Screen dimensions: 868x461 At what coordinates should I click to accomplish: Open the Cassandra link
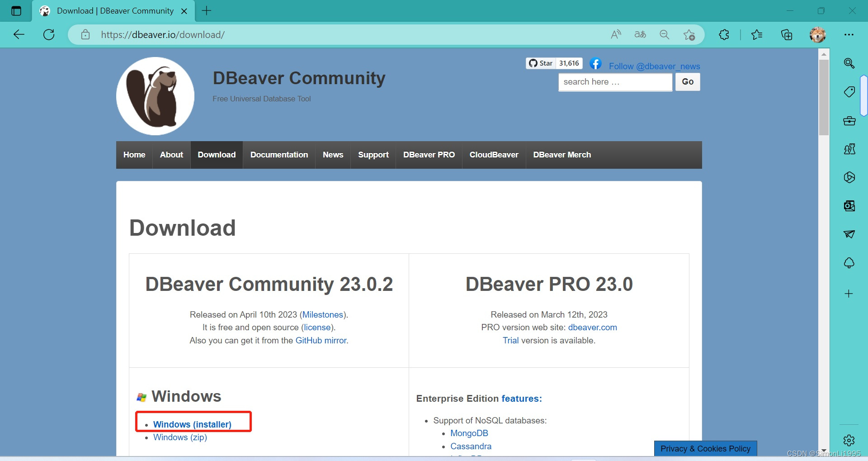point(471,446)
